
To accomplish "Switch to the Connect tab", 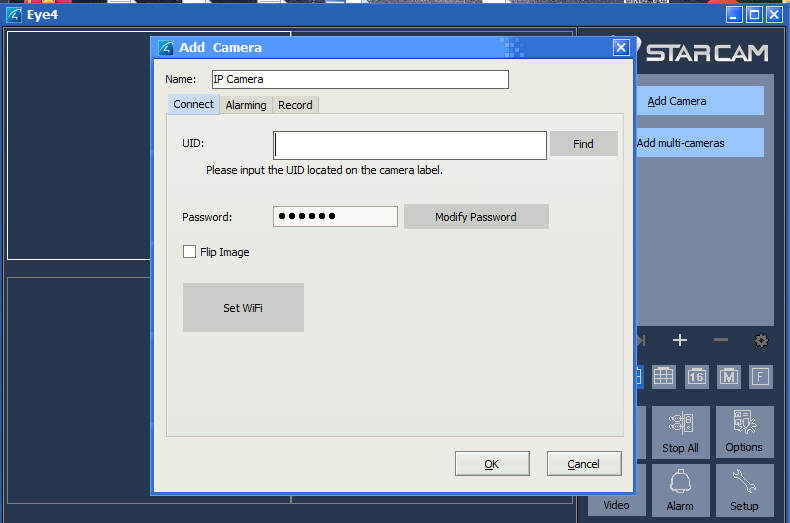I will click(193, 104).
